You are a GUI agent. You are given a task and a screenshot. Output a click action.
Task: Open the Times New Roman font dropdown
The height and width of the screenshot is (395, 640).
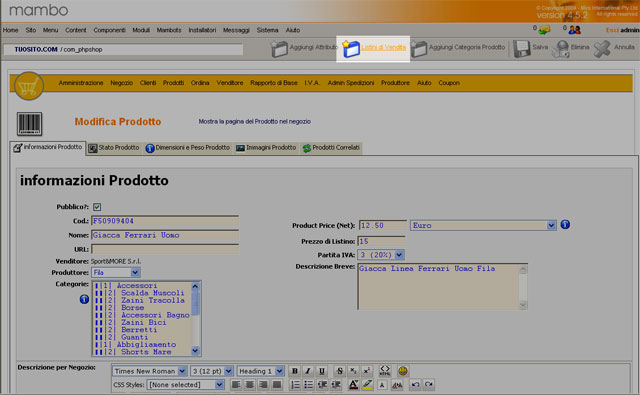tap(149, 371)
